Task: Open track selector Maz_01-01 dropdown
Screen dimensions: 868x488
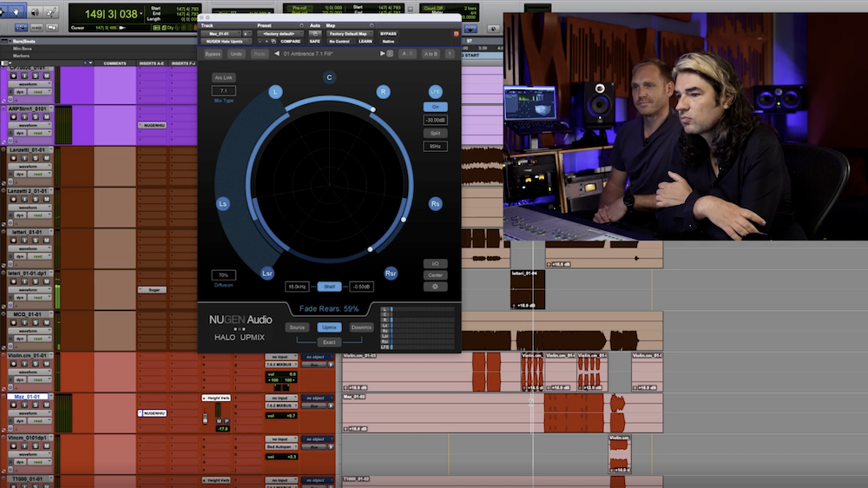Action: click(220, 34)
